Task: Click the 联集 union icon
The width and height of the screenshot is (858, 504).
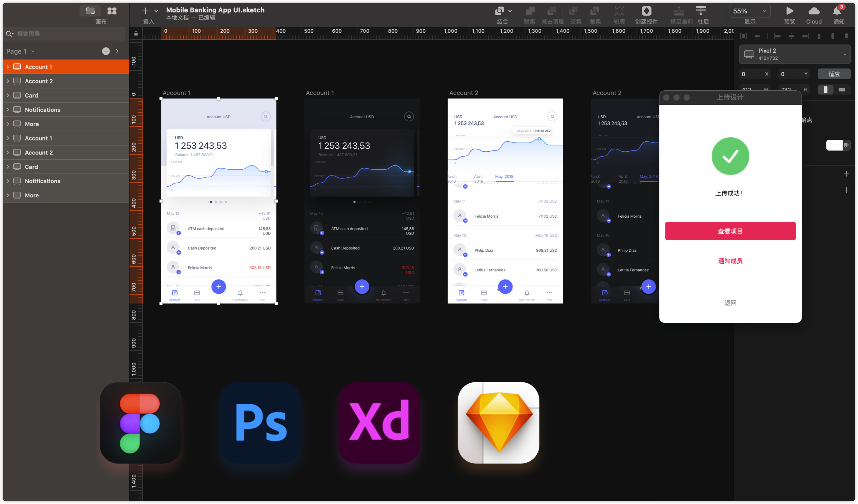Action: (530, 11)
